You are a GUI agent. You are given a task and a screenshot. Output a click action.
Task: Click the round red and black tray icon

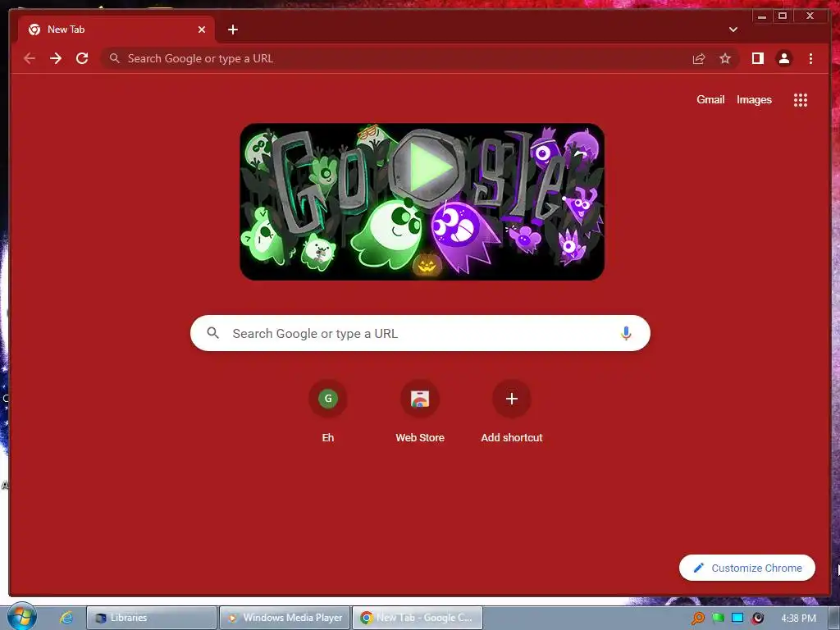point(757,619)
